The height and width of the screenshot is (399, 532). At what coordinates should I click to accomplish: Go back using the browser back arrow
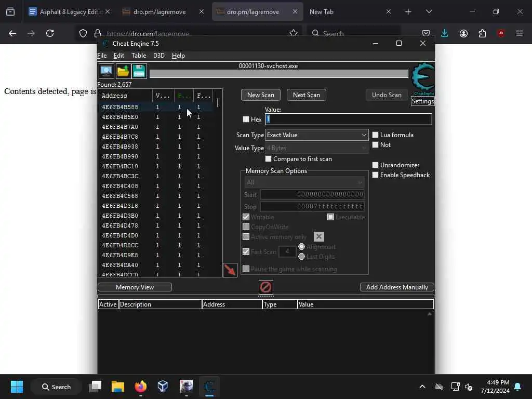12,33
